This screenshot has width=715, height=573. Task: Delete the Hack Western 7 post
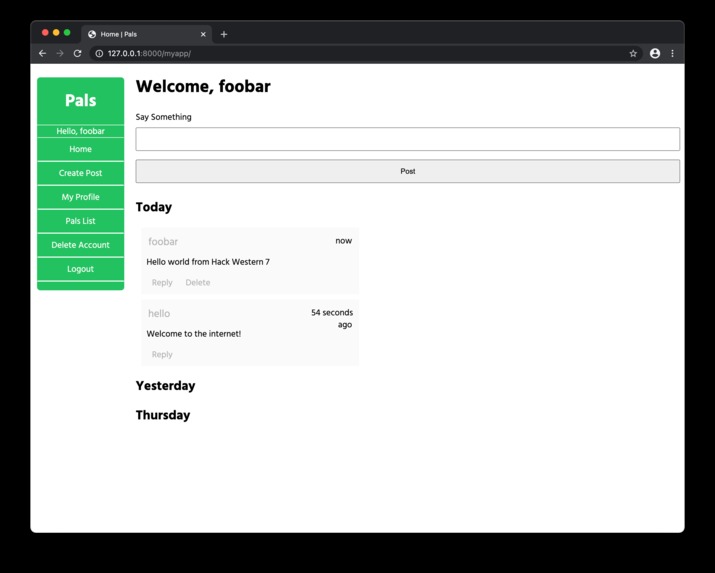coord(197,283)
